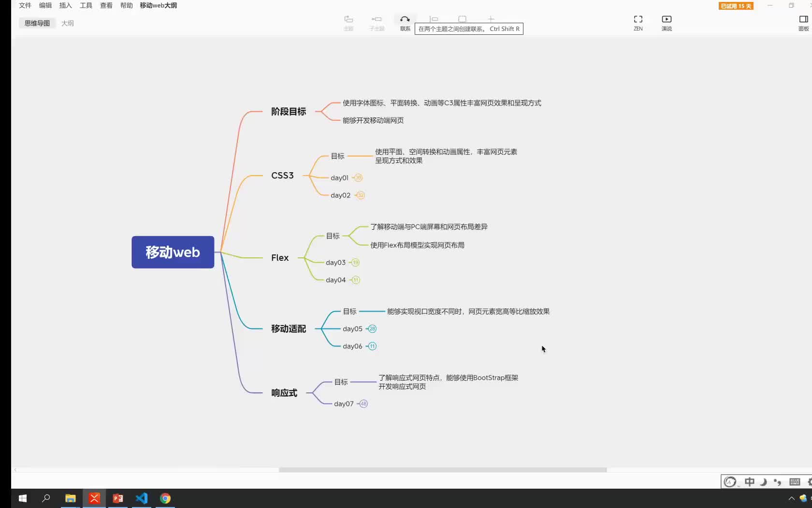This screenshot has width=812, height=508.
Task: Click the text beginning 使用字体图标、平面转换
Action: click(x=442, y=103)
